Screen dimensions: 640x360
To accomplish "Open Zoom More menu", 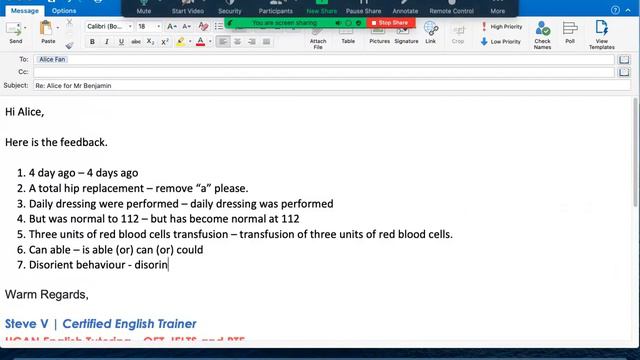I will tap(498, 8).
